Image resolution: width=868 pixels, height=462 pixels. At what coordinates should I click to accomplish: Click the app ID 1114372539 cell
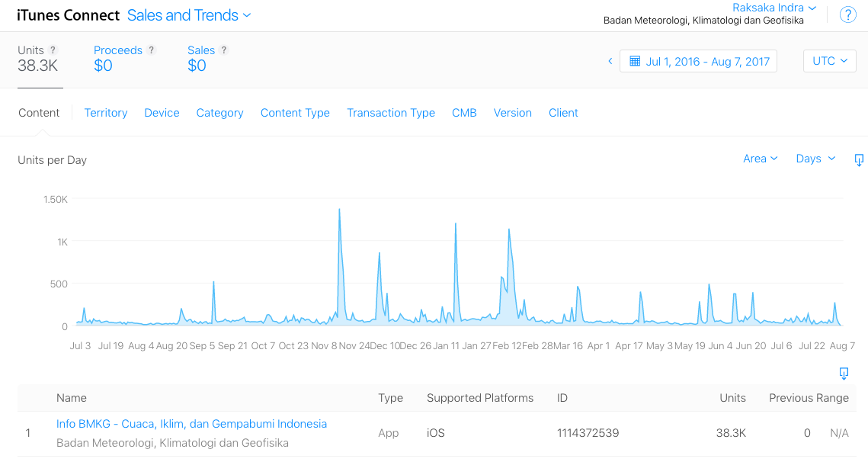588,432
